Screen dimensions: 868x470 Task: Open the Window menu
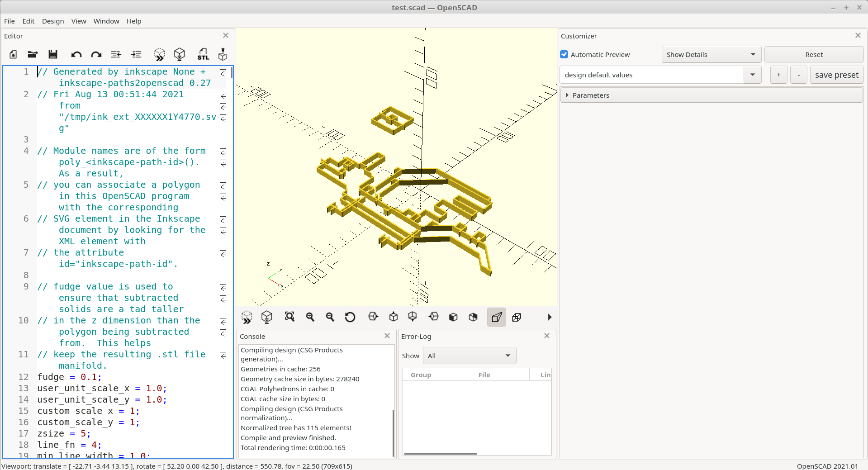coord(106,21)
